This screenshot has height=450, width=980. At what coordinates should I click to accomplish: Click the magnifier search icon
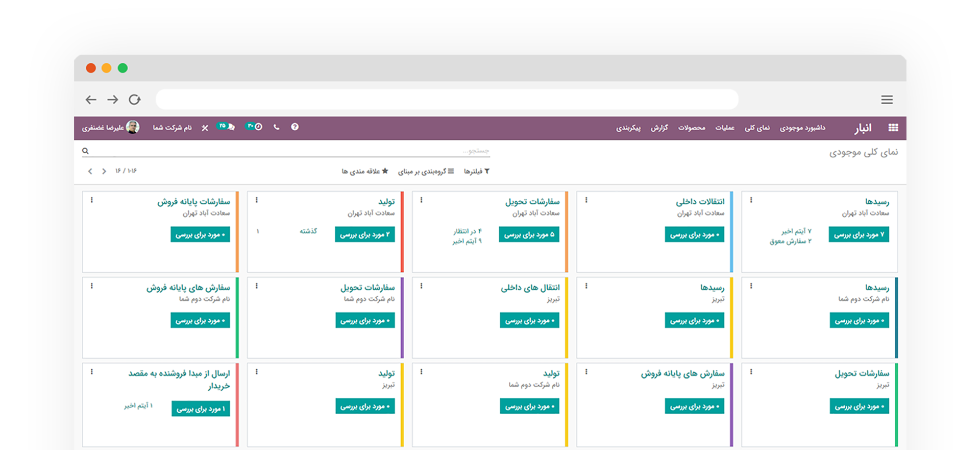(85, 151)
